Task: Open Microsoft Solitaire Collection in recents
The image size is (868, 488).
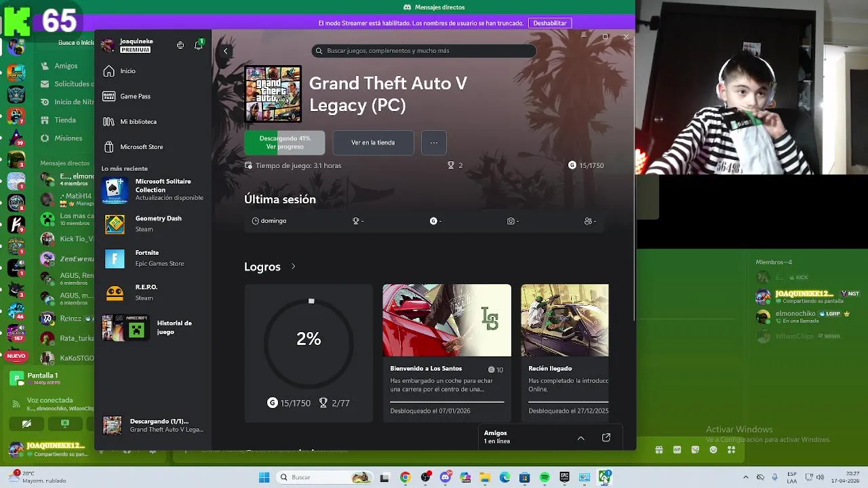Action: [x=153, y=190]
